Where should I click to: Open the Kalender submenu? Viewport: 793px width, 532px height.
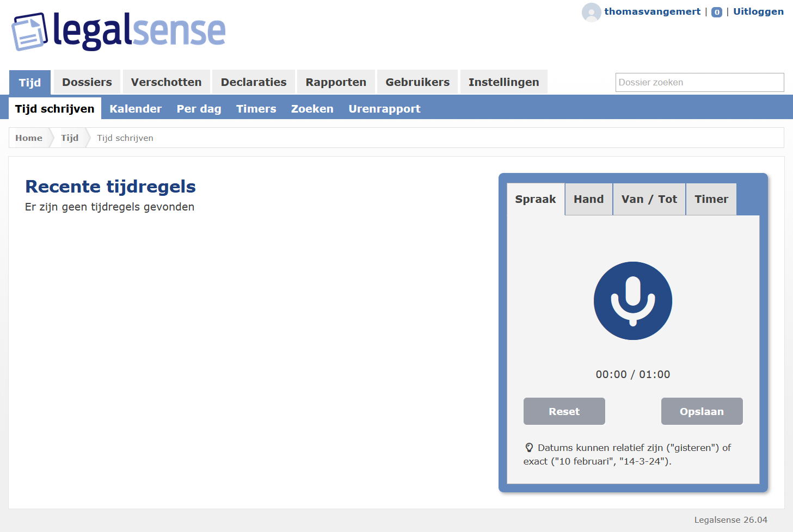pyautogui.click(x=136, y=109)
